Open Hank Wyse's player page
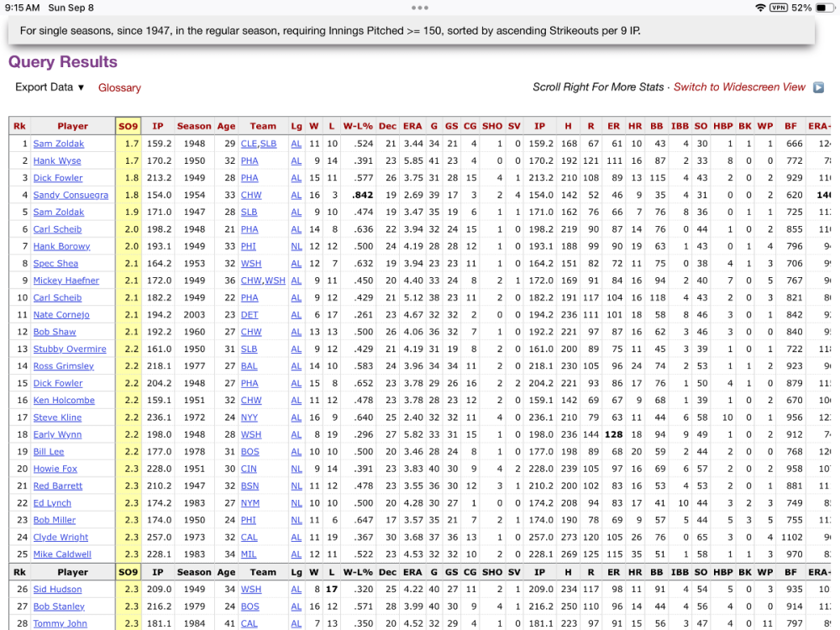 57,161
